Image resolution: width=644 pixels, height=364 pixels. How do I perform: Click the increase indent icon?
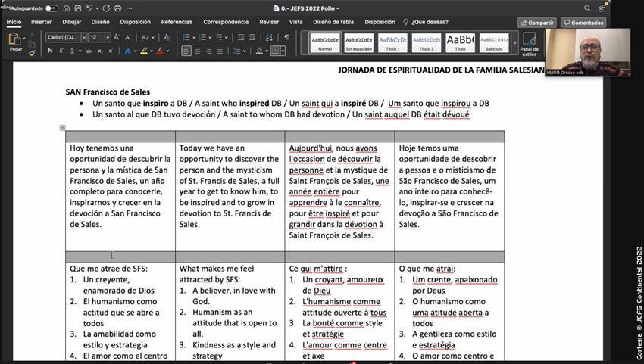coord(252,37)
